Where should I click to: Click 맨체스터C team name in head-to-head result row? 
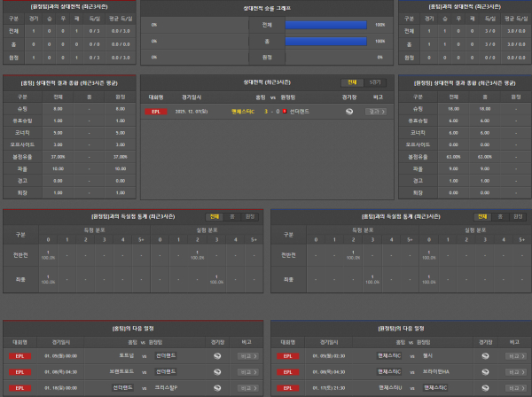coord(241,112)
